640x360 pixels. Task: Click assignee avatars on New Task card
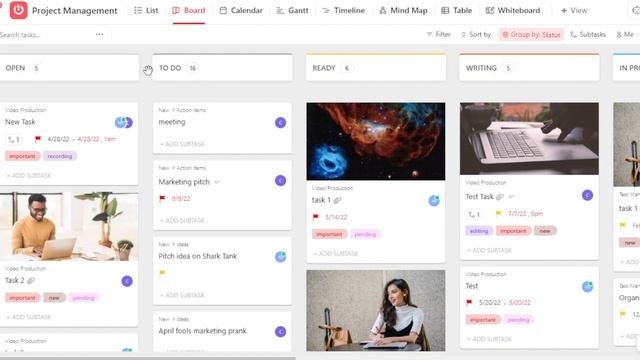click(x=124, y=122)
